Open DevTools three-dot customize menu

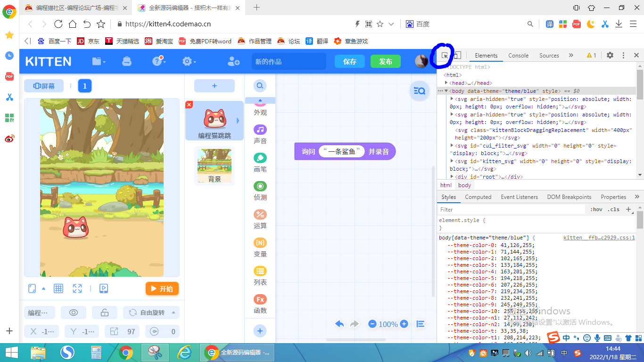623,55
